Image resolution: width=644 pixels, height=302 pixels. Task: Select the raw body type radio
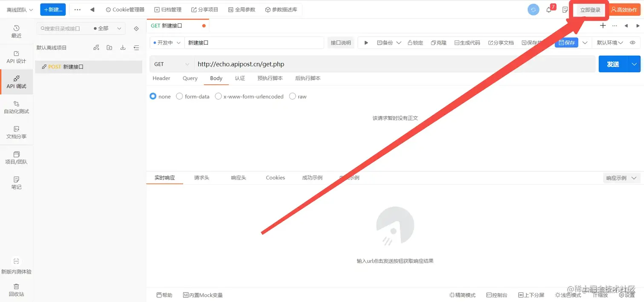click(x=292, y=96)
